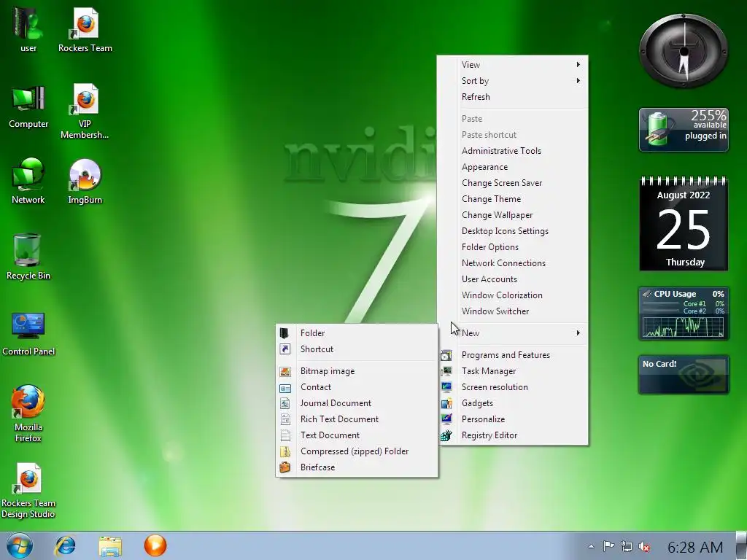Open Network Connections from menu

(513, 263)
